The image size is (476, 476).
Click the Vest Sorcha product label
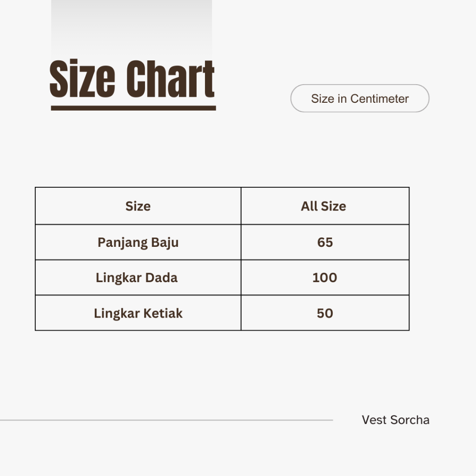pyautogui.click(x=396, y=420)
